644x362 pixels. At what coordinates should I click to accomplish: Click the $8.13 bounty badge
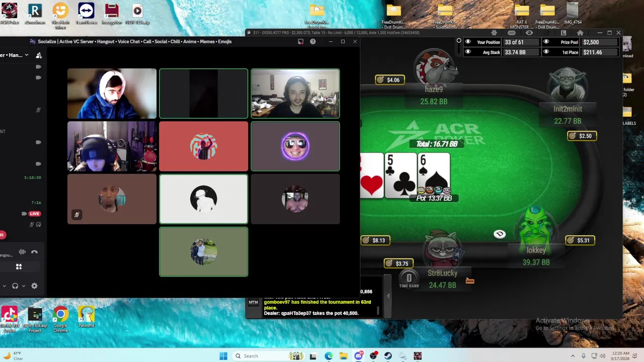coord(375,240)
